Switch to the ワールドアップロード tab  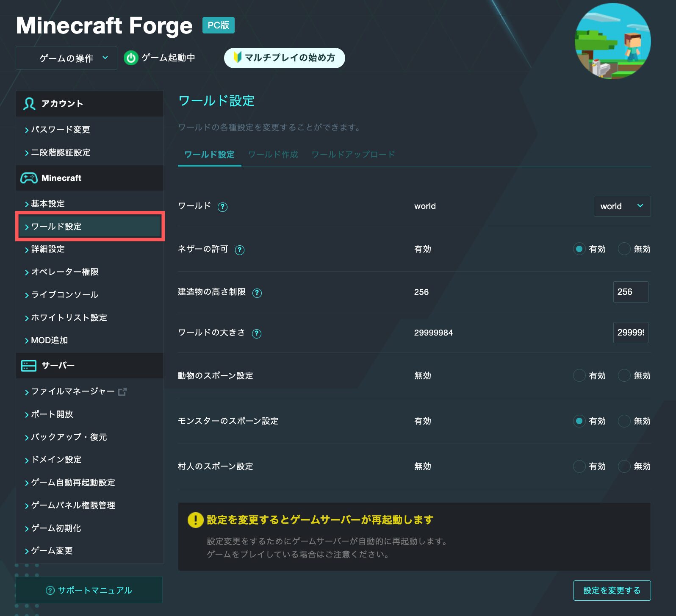(x=353, y=155)
